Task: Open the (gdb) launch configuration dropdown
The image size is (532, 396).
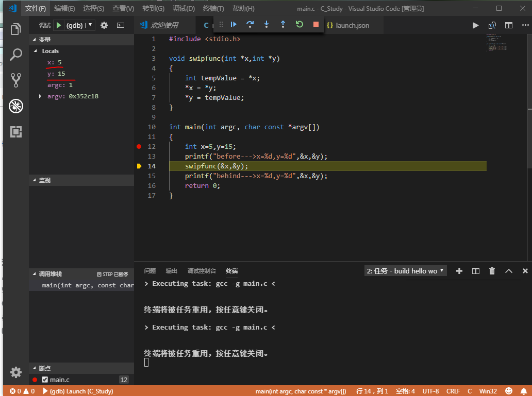Action: pos(80,25)
